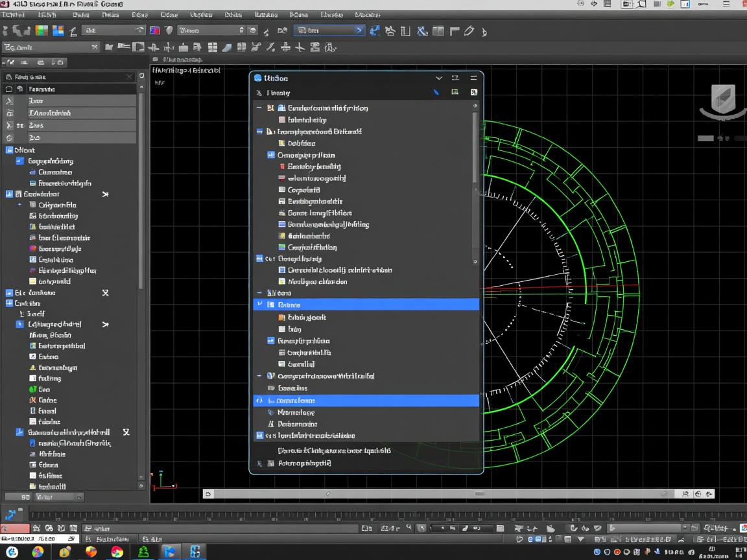Toggle the blue checkbox at top of left tree
The width and height of the screenshot is (747, 560).
pos(9,150)
